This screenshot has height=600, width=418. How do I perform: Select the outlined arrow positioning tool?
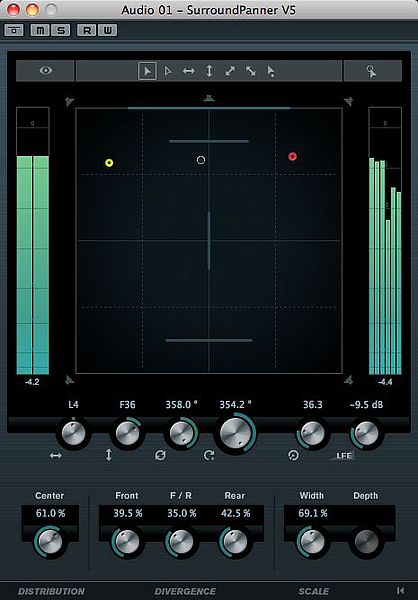(x=168, y=71)
